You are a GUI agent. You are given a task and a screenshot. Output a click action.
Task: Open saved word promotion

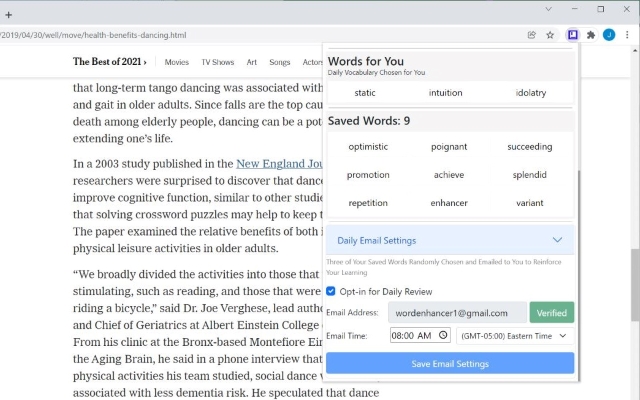(368, 175)
